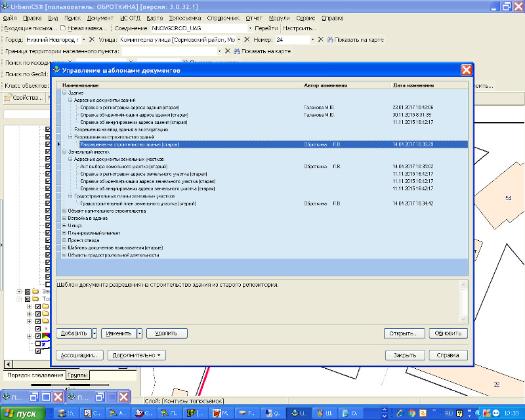This screenshot has height=420, width=525.
Task: Toggle the unchecked layer checkbox at the bottom of the layer tree
Action: pos(38,344)
